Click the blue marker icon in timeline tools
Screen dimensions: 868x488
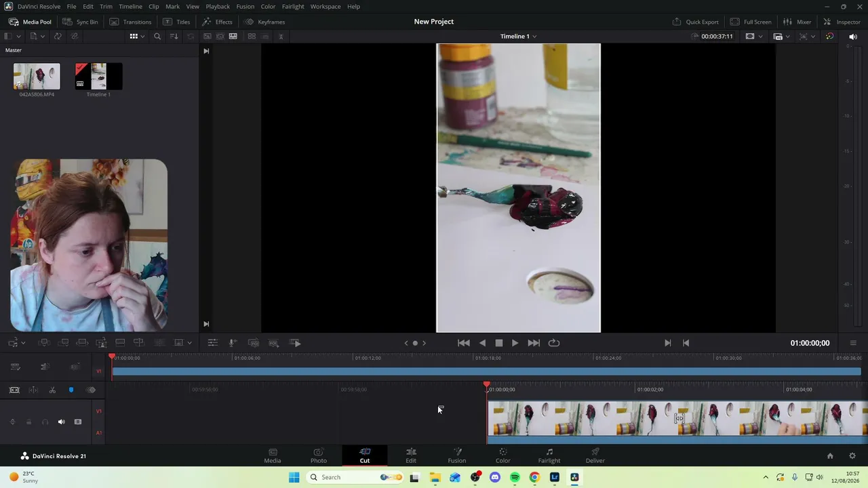(71, 390)
